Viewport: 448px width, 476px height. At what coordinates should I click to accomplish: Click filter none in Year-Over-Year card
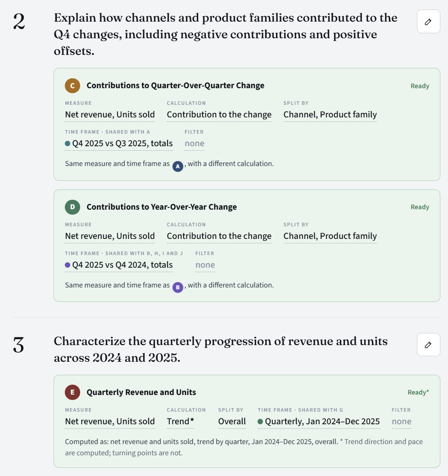[205, 265]
